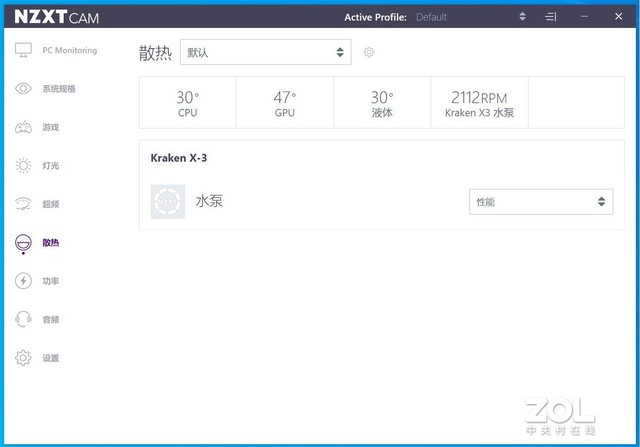
Task: Go to PC Monitoring section
Action: (x=70, y=50)
